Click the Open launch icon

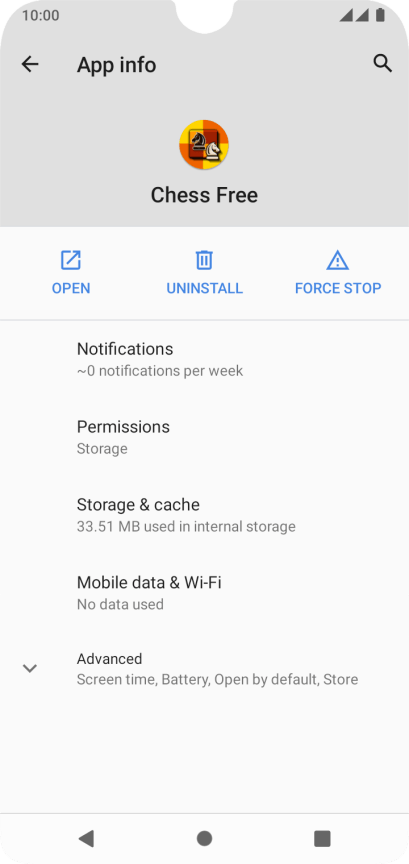(x=71, y=260)
